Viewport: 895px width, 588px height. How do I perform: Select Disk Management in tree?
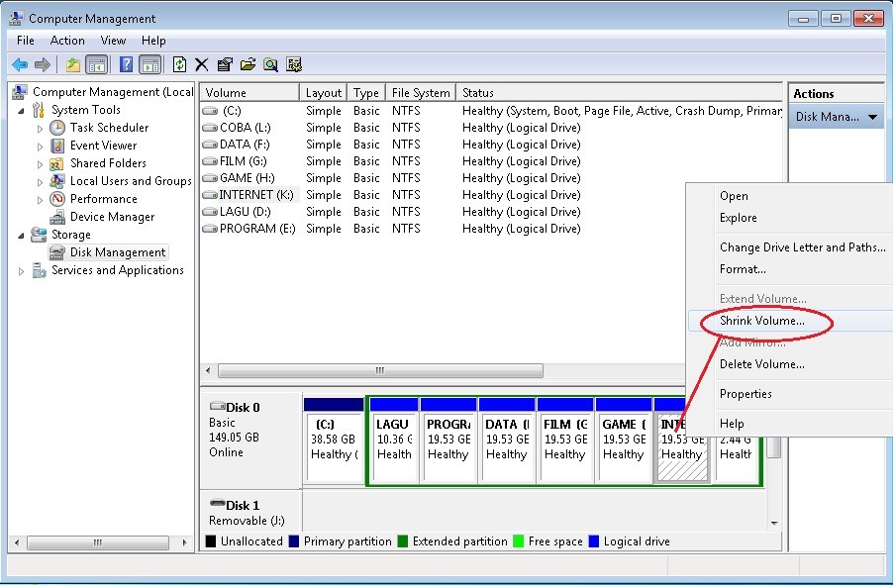(x=109, y=252)
